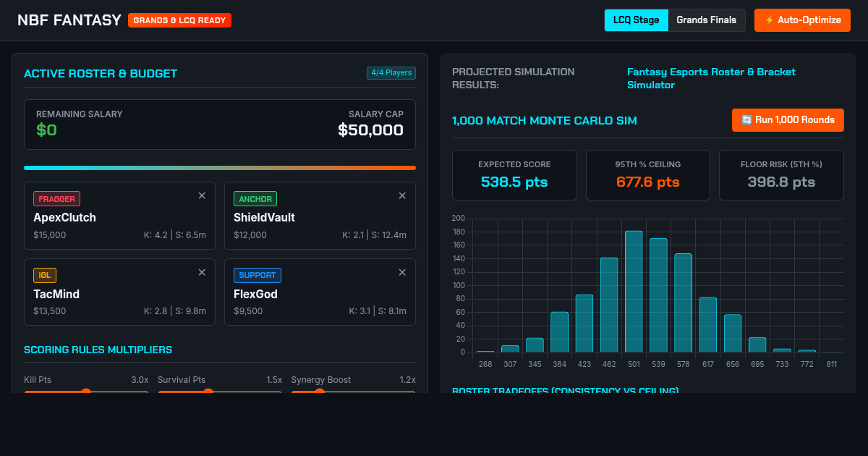Click the histogram bar at 539

[x=658, y=295]
